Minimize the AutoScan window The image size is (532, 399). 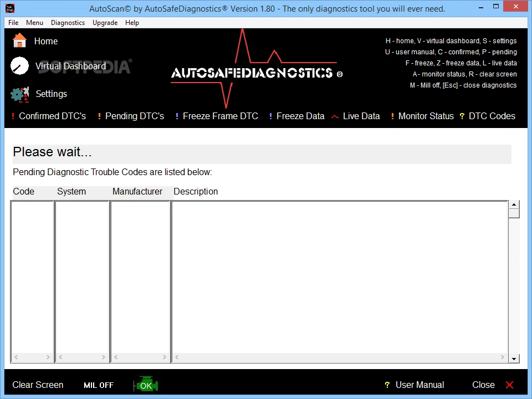click(x=481, y=7)
